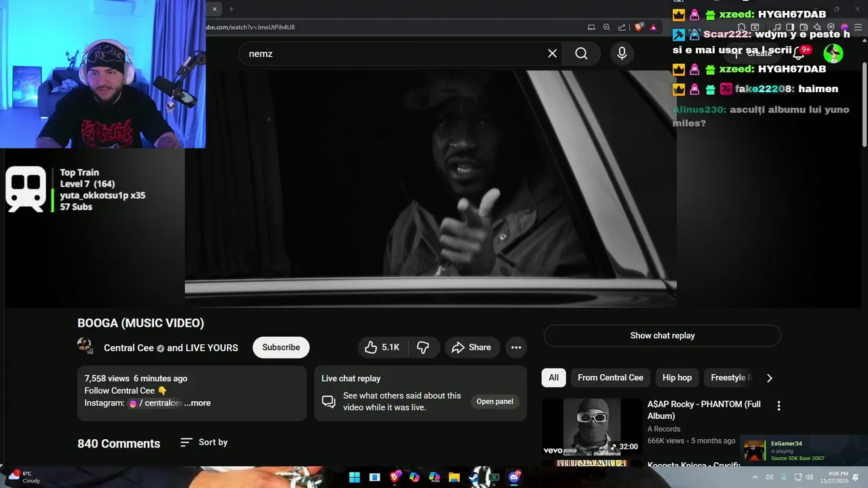Screen dimensions: 868x488
Task: Open centralcee Instagram link
Action: point(155,403)
